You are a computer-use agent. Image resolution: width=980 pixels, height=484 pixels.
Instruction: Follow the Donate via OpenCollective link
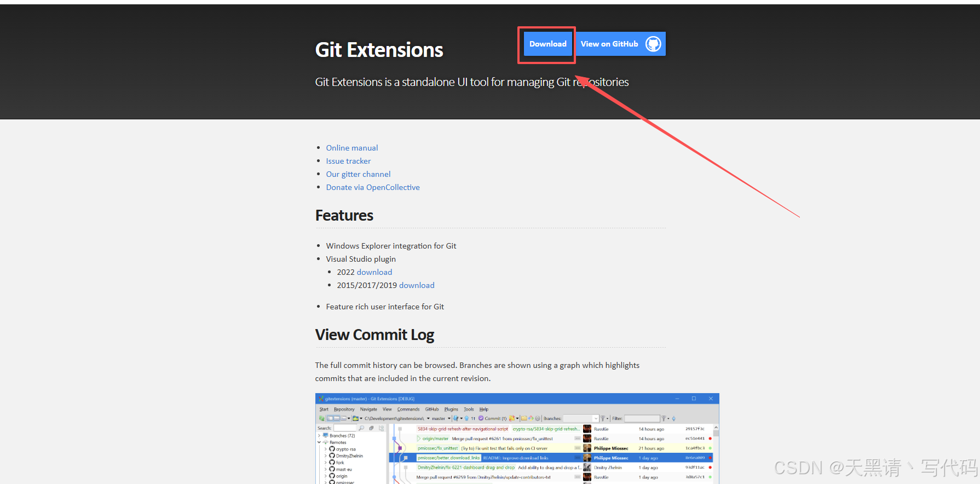click(373, 187)
